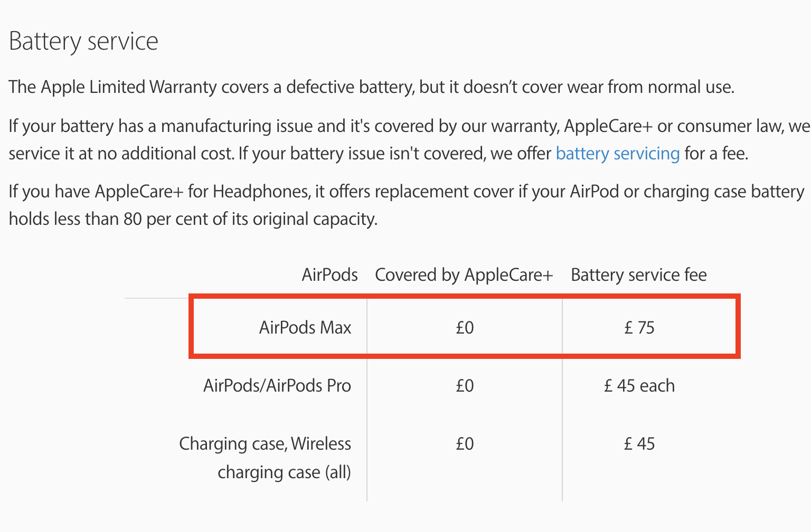Click the AirPods column header
811x532 pixels.
(329, 275)
